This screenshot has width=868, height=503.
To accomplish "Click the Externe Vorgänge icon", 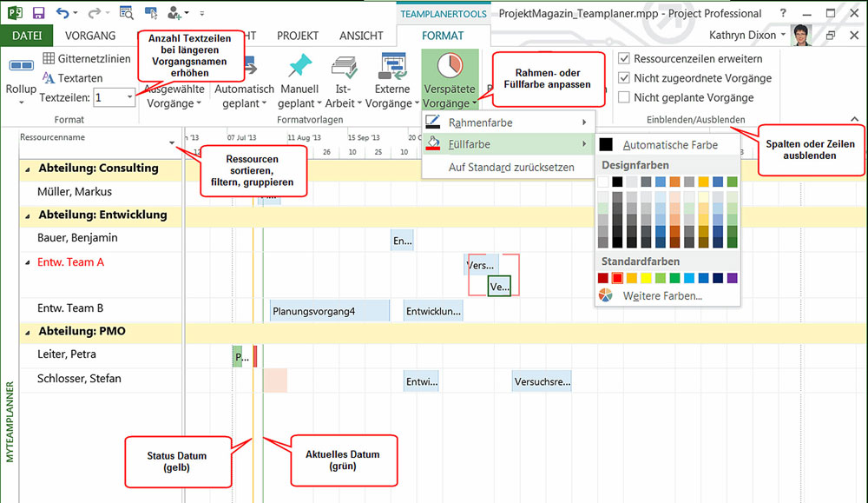I will [392, 67].
